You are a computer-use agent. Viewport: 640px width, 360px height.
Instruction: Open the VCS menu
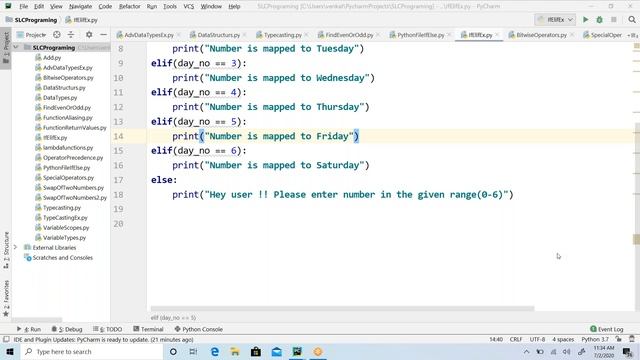click(189, 6)
